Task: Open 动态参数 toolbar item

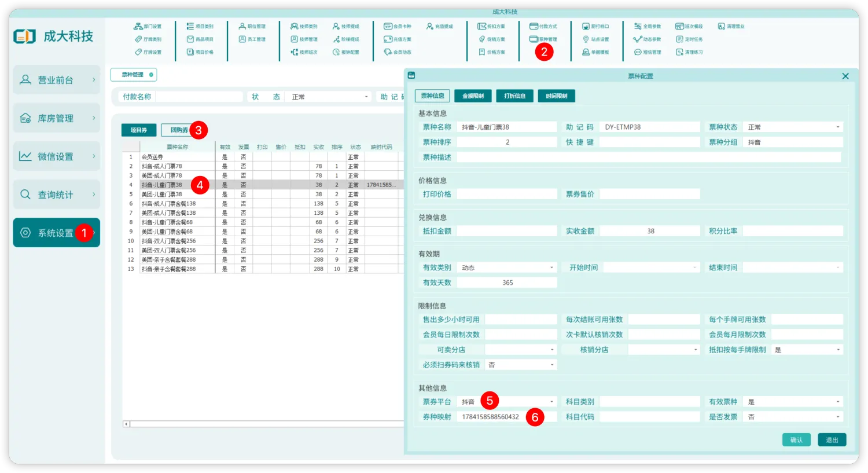Action: pos(648,39)
